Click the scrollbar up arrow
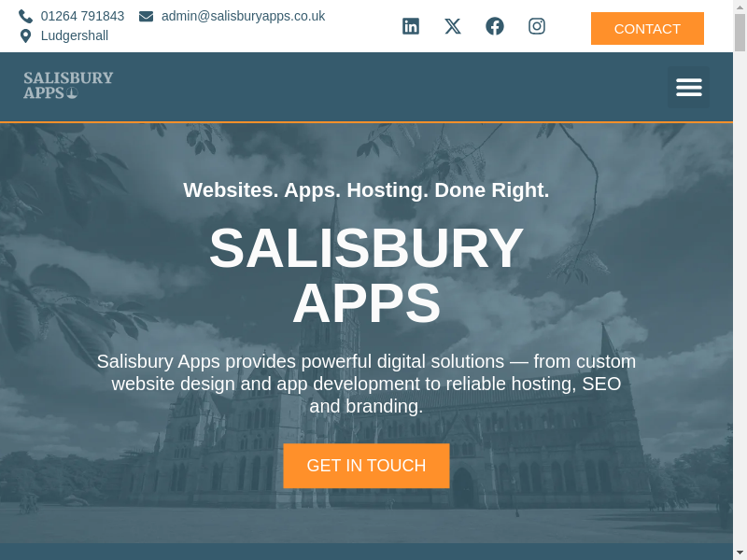 (x=740, y=6)
